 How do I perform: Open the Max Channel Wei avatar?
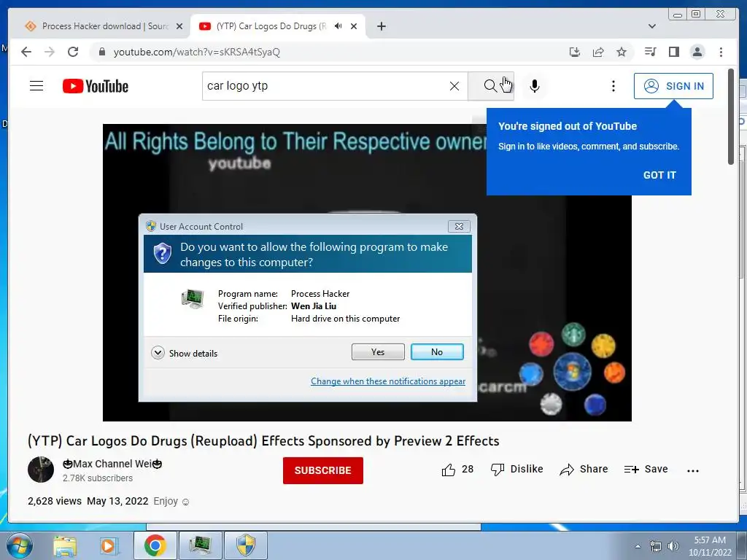(41, 470)
